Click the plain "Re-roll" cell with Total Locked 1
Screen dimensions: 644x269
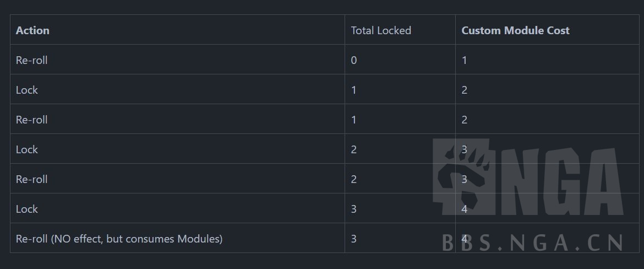tap(31, 120)
